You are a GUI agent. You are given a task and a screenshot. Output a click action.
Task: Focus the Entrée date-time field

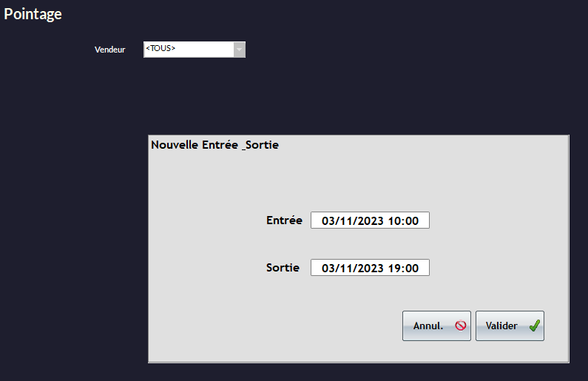[x=370, y=220]
